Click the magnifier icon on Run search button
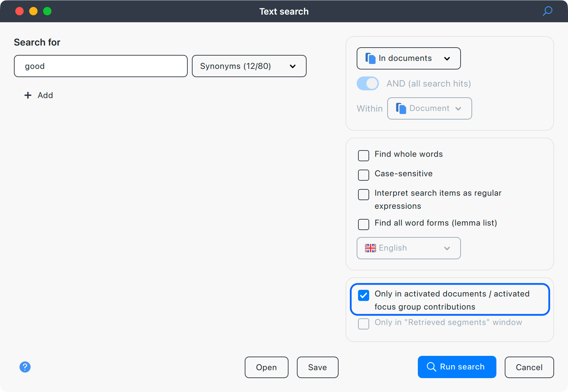 431,367
